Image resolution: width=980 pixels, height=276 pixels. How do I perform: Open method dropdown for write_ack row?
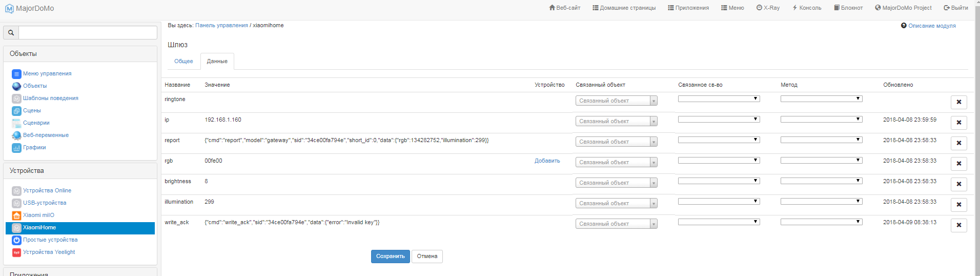coord(821,222)
